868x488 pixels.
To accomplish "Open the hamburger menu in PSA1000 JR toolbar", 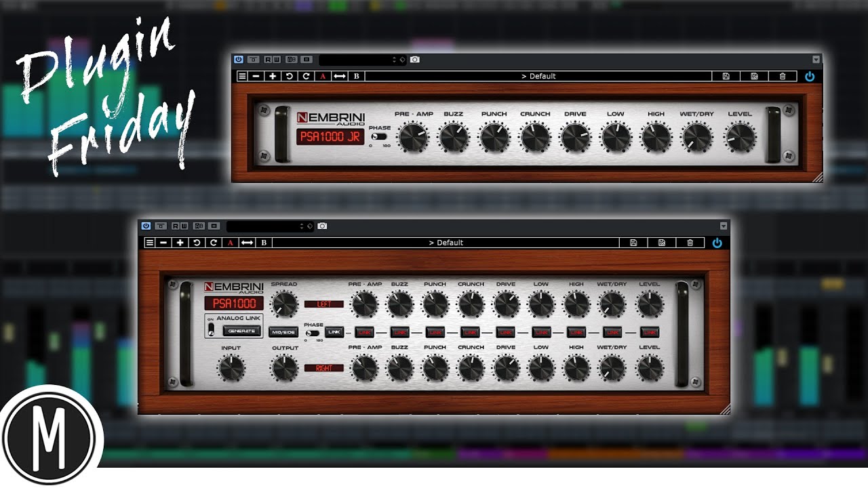I will (x=242, y=76).
